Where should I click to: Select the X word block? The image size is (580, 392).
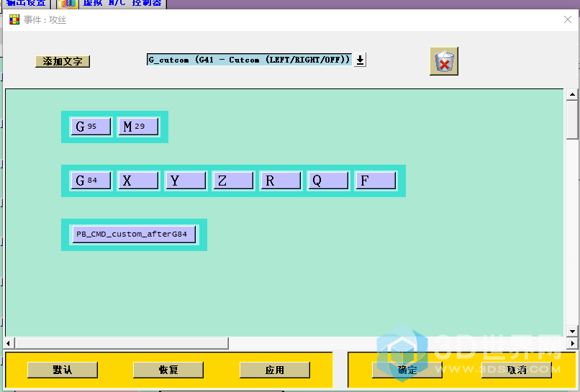138,181
